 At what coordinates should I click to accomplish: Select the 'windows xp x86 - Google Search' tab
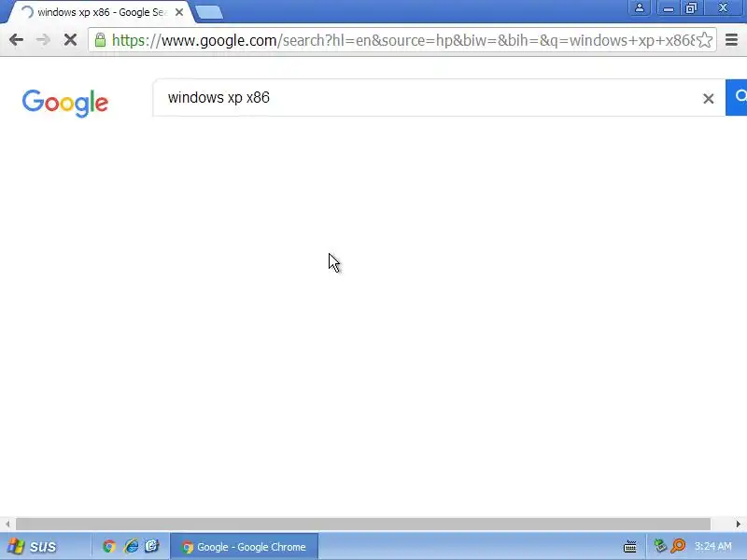tap(101, 12)
